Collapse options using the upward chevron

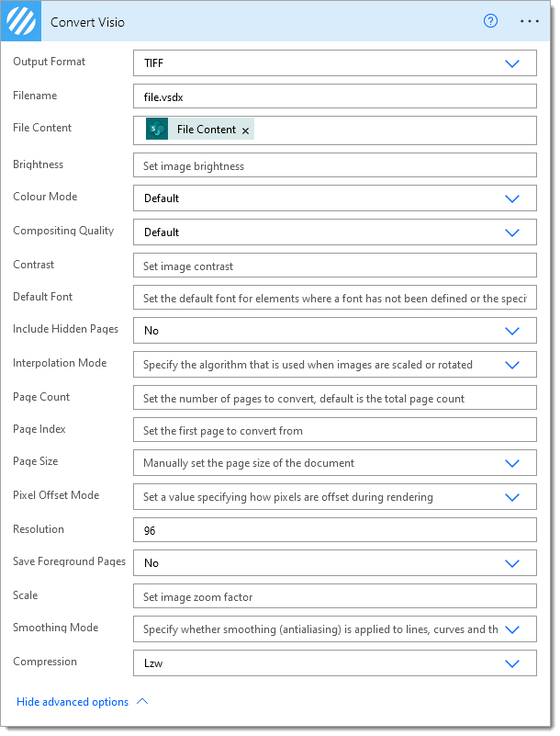pyautogui.click(x=142, y=701)
